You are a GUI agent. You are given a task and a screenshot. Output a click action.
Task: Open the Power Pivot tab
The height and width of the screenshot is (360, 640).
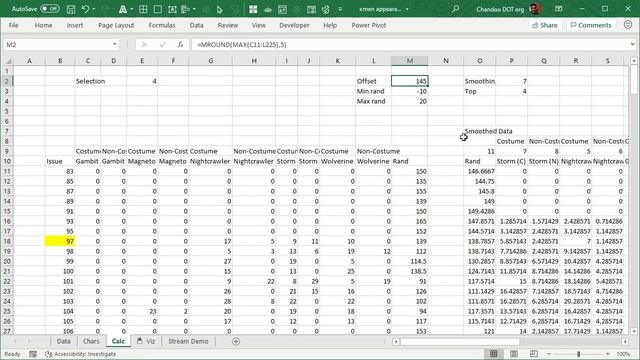(369, 25)
